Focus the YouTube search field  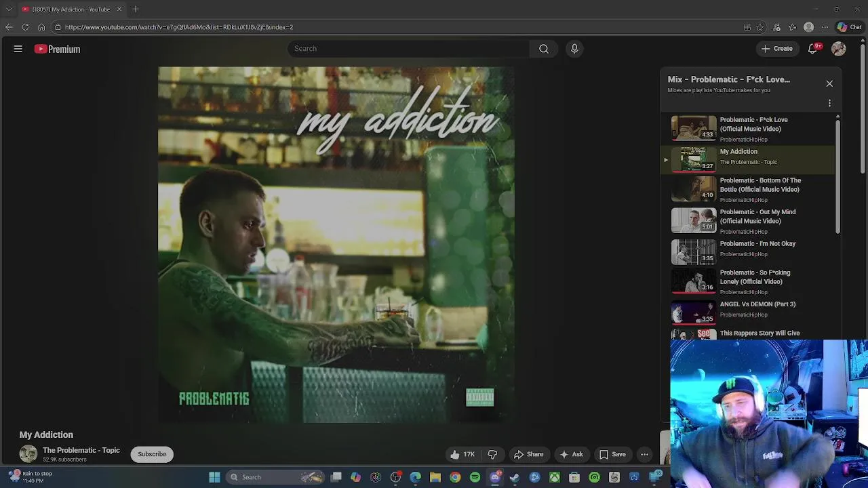tap(408, 49)
